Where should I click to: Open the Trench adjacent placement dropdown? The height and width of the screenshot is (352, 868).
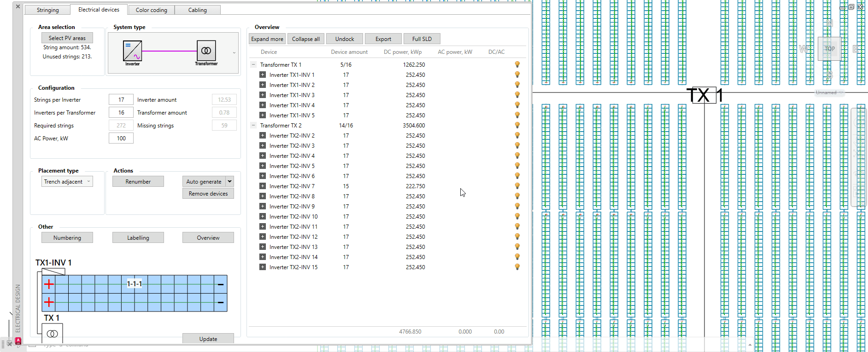(x=67, y=182)
